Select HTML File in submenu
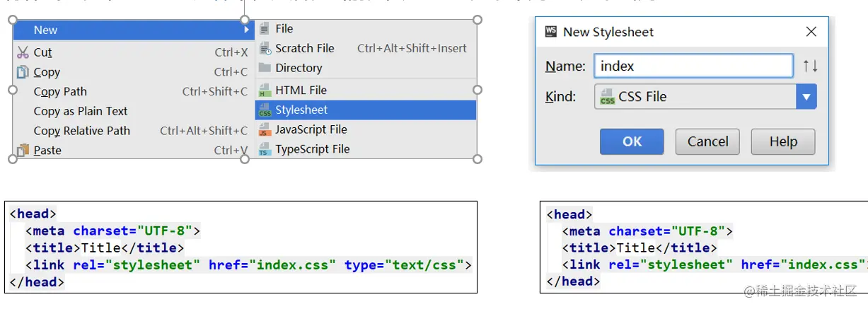 (x=365, y=90)
